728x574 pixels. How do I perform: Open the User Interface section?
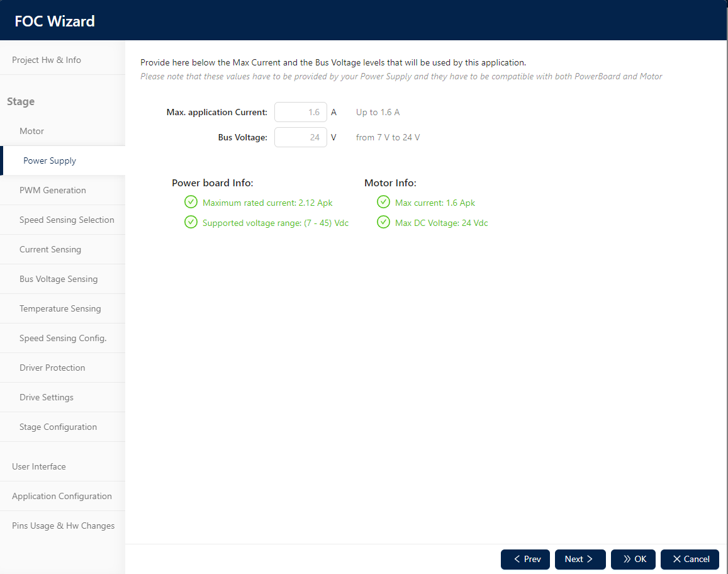pos(62,467)
